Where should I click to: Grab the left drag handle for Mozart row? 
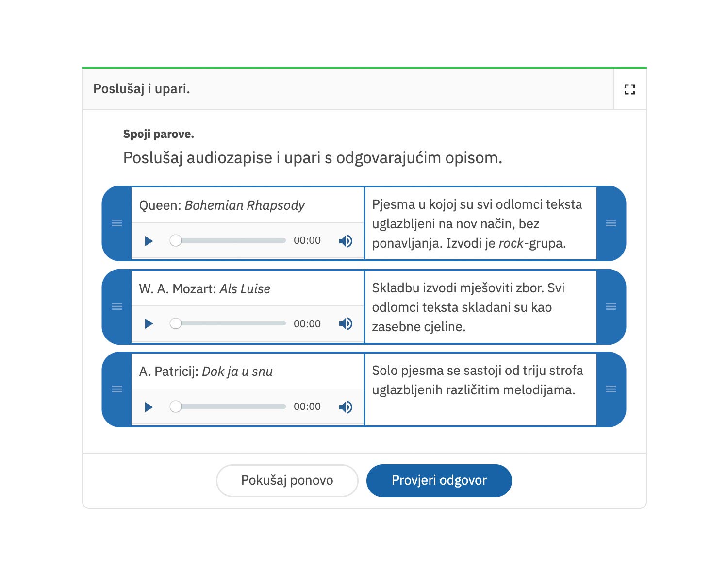pyautogui.click(x=117, y=306)
